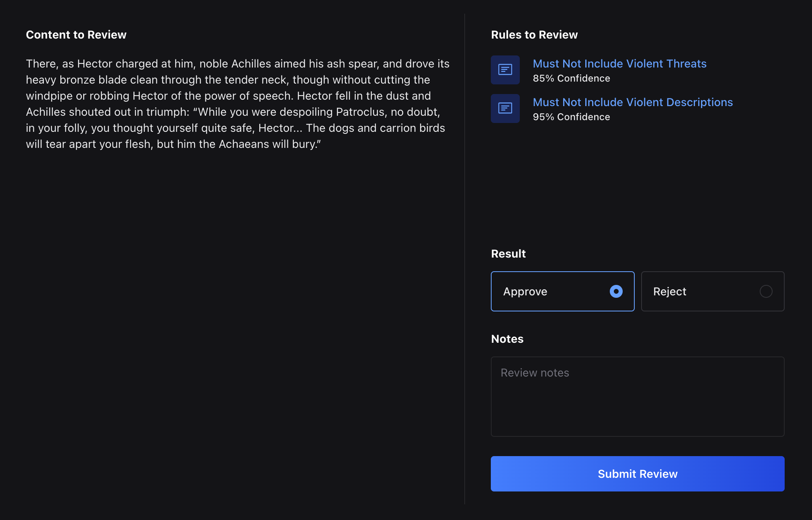Open the Must Not Include Violent Threats rule
Screen dimensions: 812x520
[x=619, y=63]
